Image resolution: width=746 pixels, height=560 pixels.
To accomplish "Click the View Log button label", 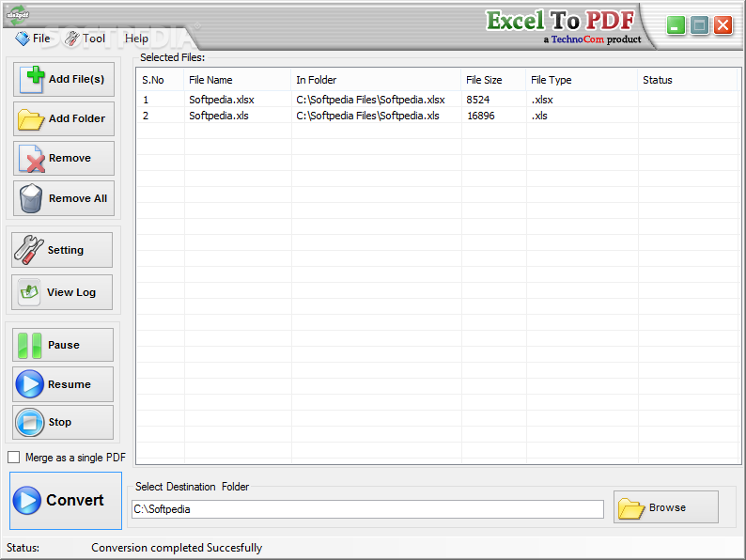I will [71, 292].
